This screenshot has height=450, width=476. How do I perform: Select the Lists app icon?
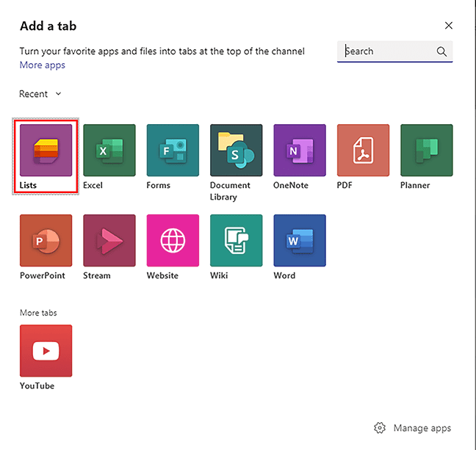[46, 150]
